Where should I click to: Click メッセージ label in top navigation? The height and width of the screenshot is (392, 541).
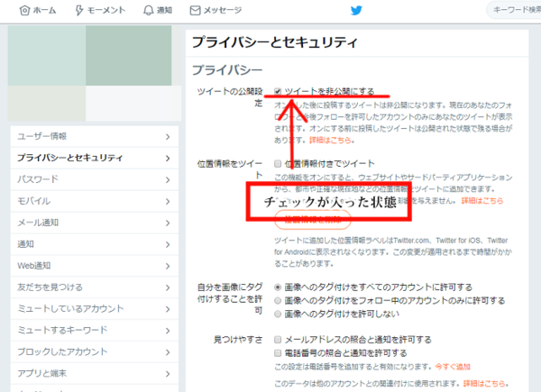223,11
